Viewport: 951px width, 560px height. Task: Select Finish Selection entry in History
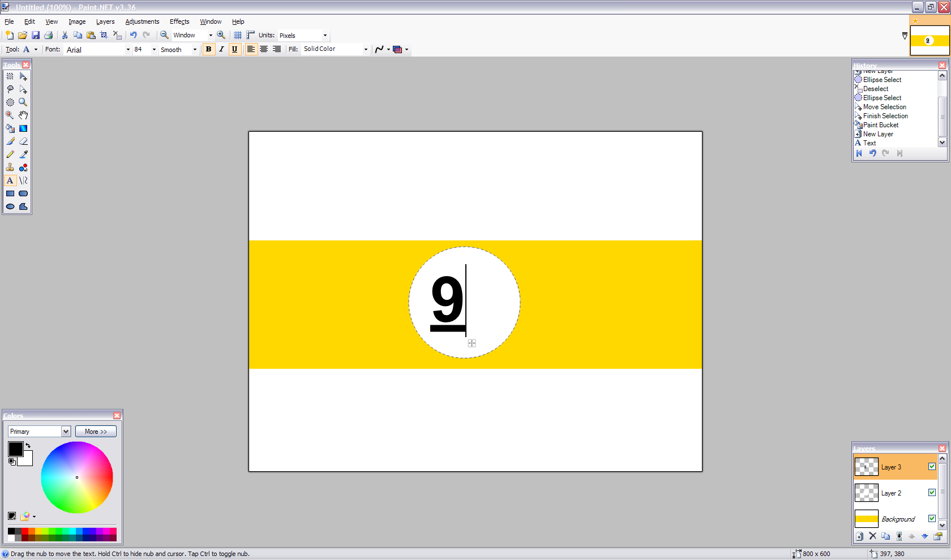coord(885,116)
